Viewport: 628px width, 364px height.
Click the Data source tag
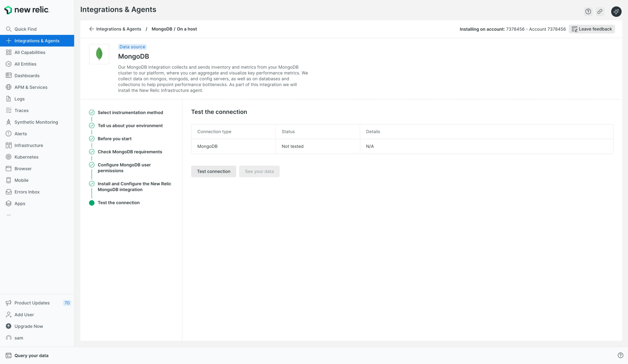(x=132, y=47)
